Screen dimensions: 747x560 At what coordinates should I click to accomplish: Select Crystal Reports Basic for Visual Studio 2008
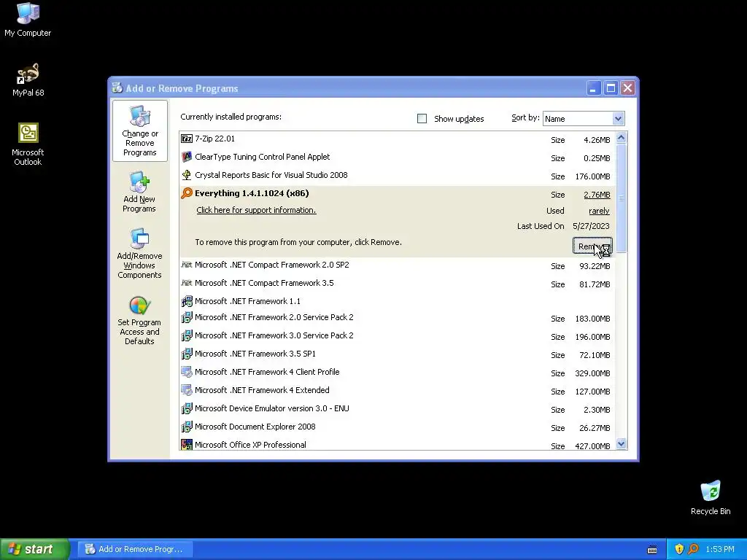coord(398,175)
